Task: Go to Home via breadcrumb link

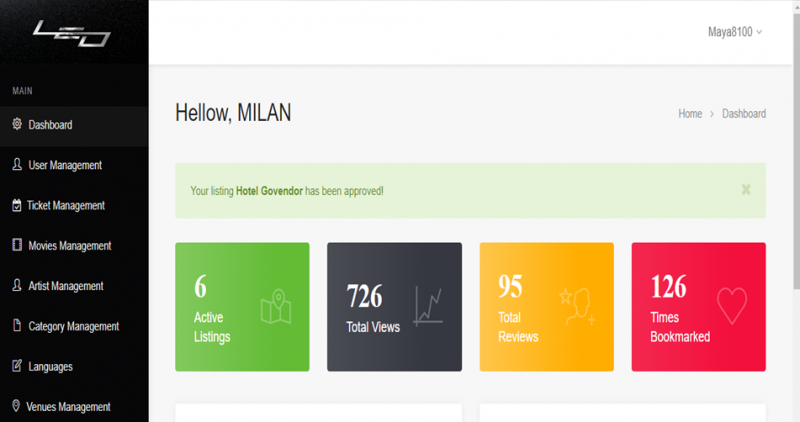Action: click(x=690, y=114)
